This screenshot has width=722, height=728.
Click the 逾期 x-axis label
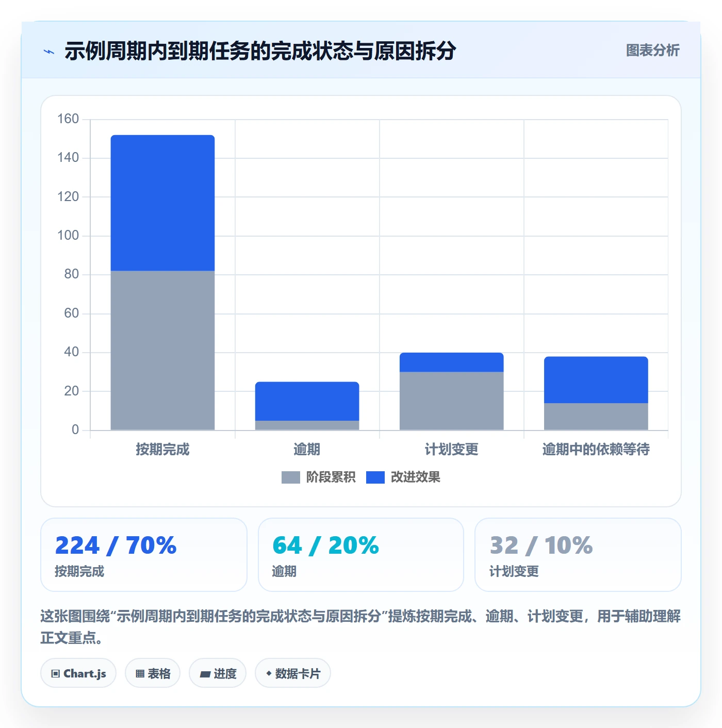coord(307,450)
